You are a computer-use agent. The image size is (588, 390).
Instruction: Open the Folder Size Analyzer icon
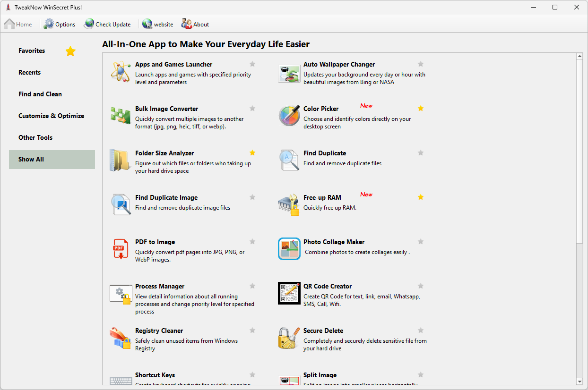121,160
